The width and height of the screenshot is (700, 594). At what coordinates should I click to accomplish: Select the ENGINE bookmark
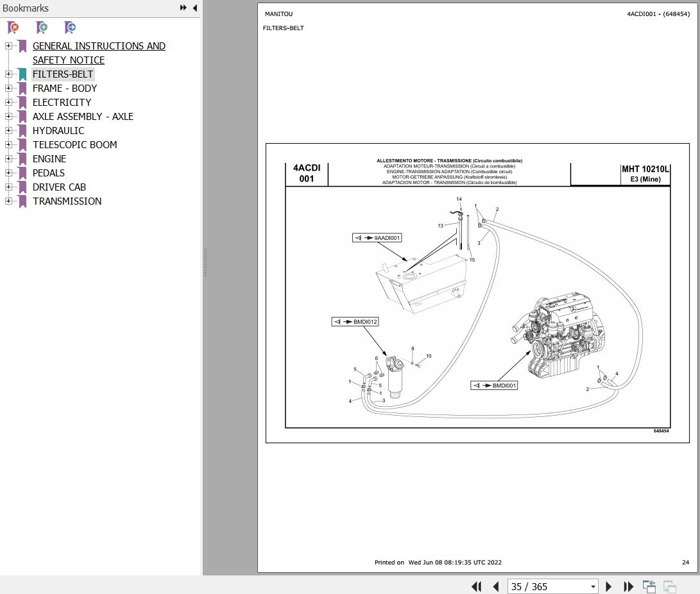[49, 159]
